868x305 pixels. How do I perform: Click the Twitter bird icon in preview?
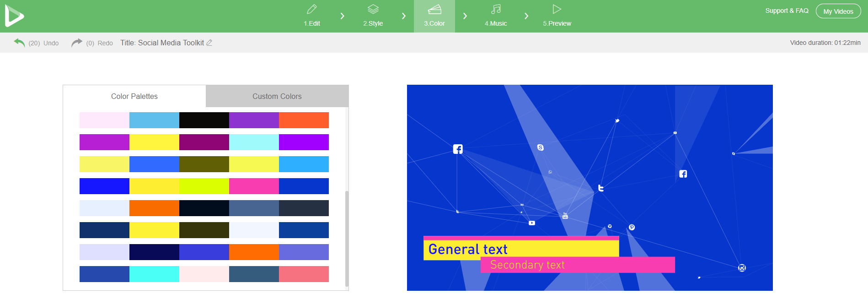click(x=617, y=120)
